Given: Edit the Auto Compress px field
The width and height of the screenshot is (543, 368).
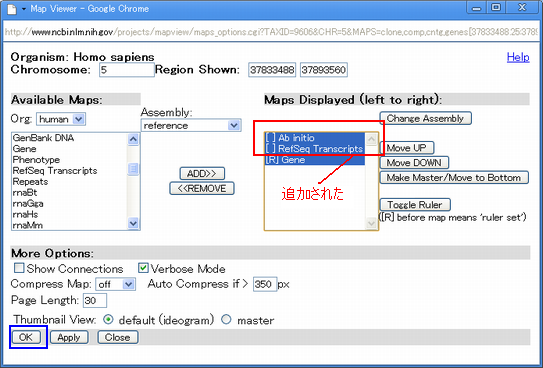Looking at the screenshot, I should coord(265,285).
